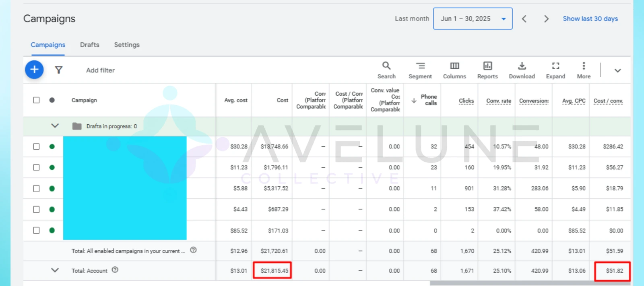Go to next date range

(546, 19)
